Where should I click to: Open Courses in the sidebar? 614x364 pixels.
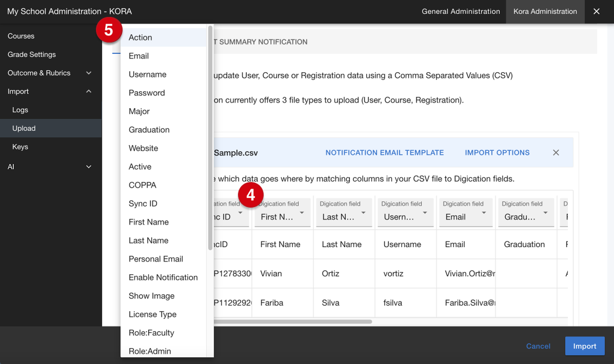point(50,36)
